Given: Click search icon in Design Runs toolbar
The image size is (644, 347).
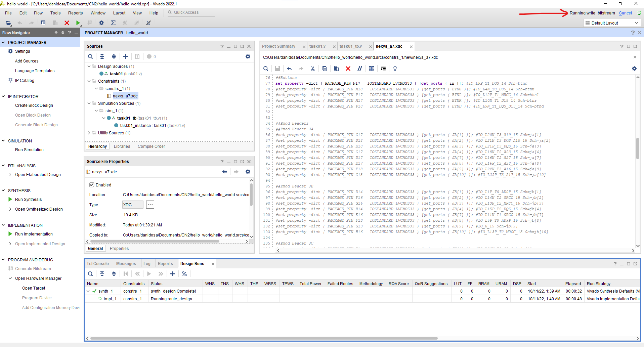Looking at the screenshot, I should point(90,274).
